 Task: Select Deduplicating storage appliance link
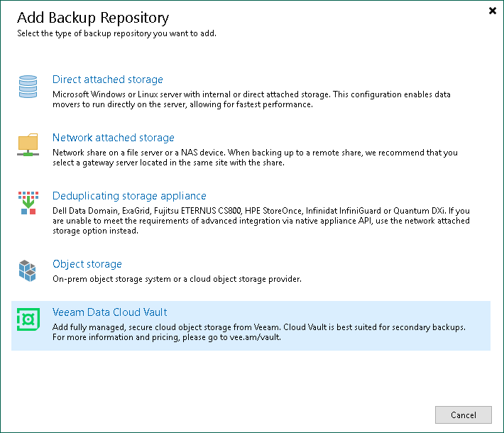129,196
